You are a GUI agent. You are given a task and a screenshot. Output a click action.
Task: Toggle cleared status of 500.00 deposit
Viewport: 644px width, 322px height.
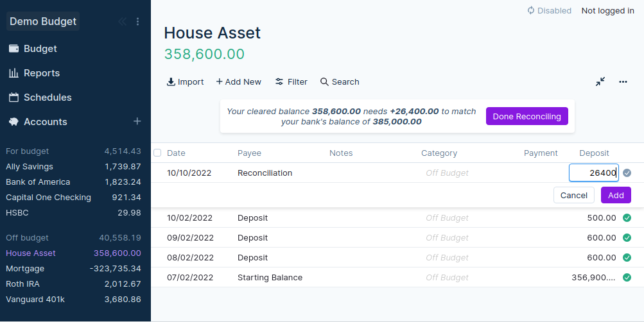click(x=627, y=218)
